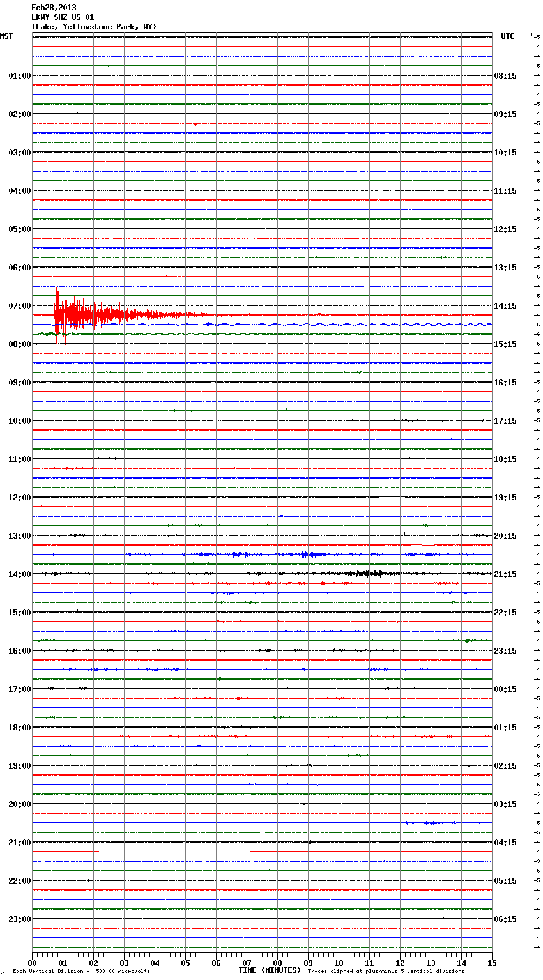Select the 02:00 MST time label
Viewport: 543px width, 980px height.
click(x=19, y=114)
